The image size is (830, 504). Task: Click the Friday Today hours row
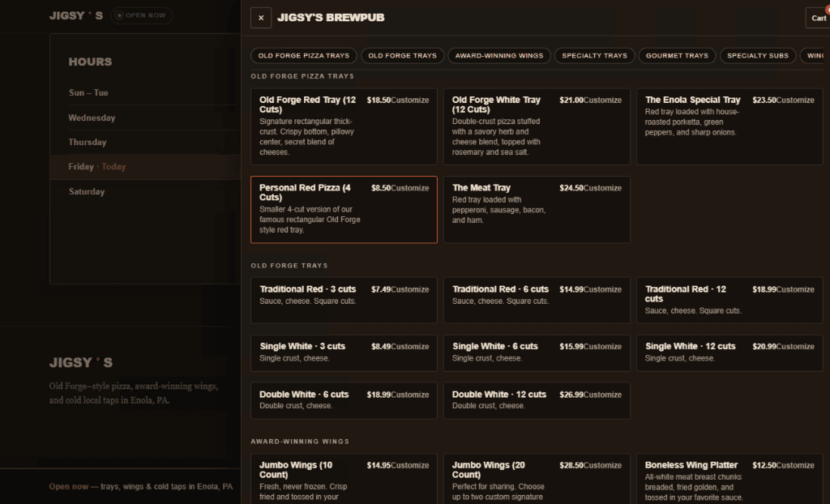pos(146,167)
